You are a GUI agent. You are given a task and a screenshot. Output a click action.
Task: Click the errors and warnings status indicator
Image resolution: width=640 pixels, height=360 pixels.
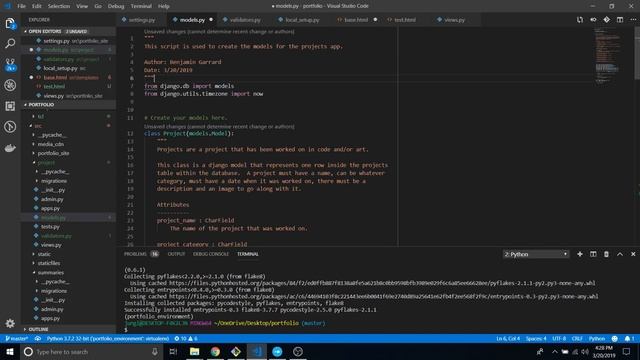tap(186, 339)
